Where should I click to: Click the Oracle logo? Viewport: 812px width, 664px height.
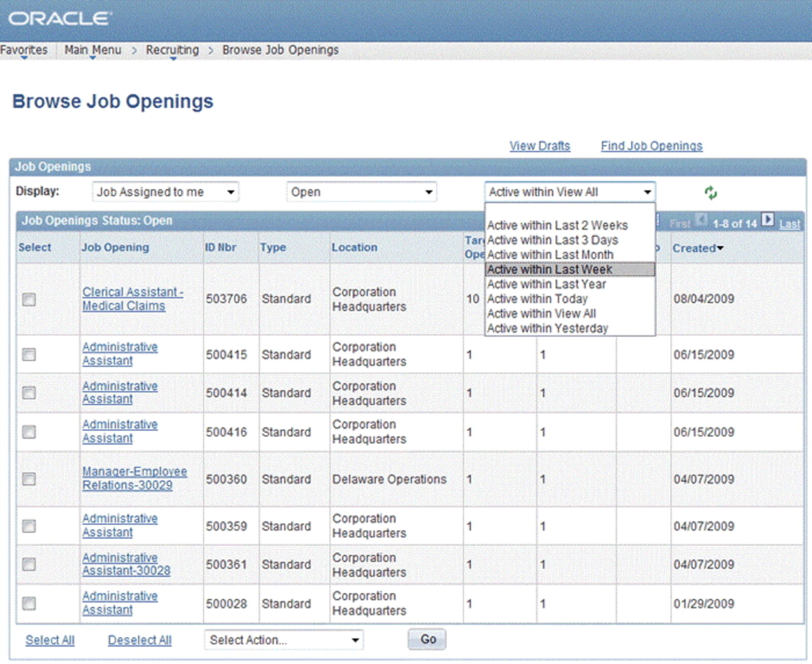tap(59, 19)
